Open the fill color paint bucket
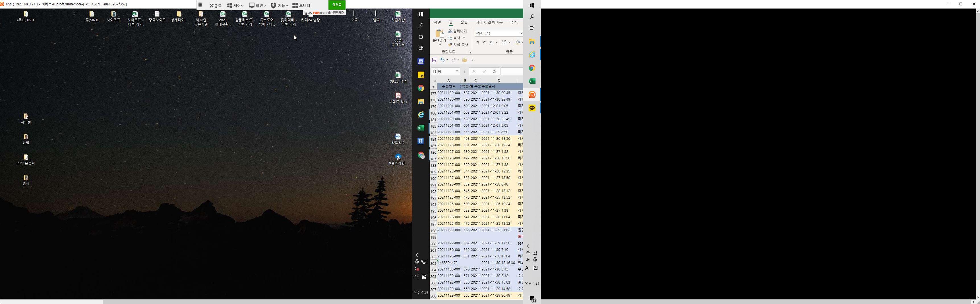Image resolution: width=980 pixels, height=304 pixels. point(518,43)
